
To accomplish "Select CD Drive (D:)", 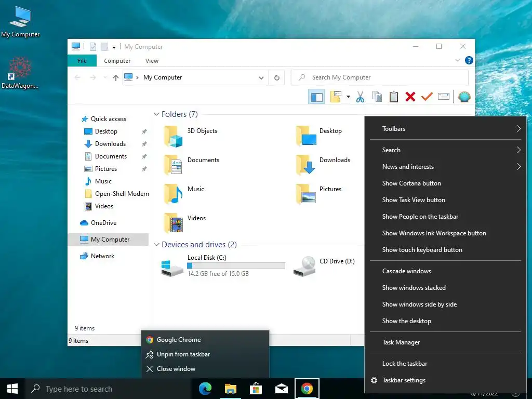I will (324, 265).
